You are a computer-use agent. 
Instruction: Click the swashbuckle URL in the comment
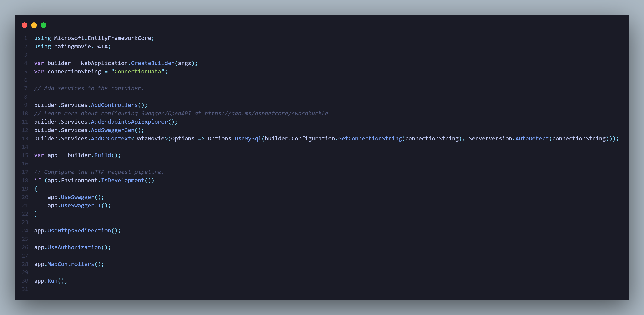[x=266, y=113]
